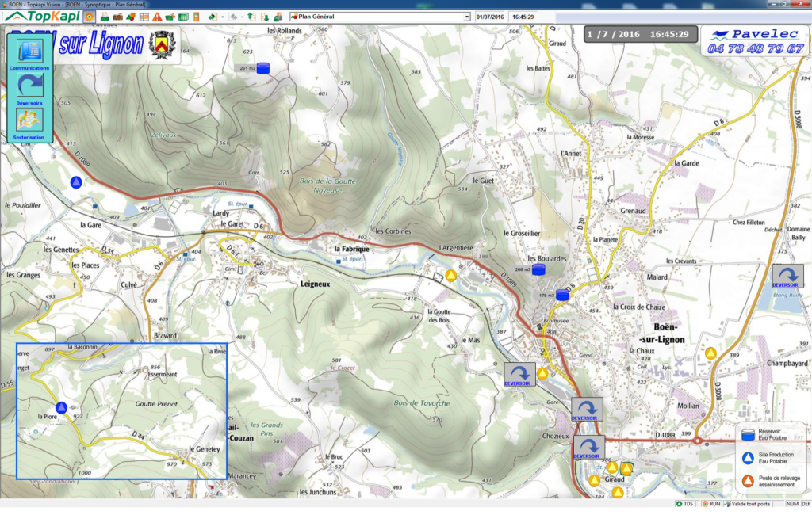Click Poste de relevage assainissement legend entry
The image size is (812, 515).
click(770, 482)
